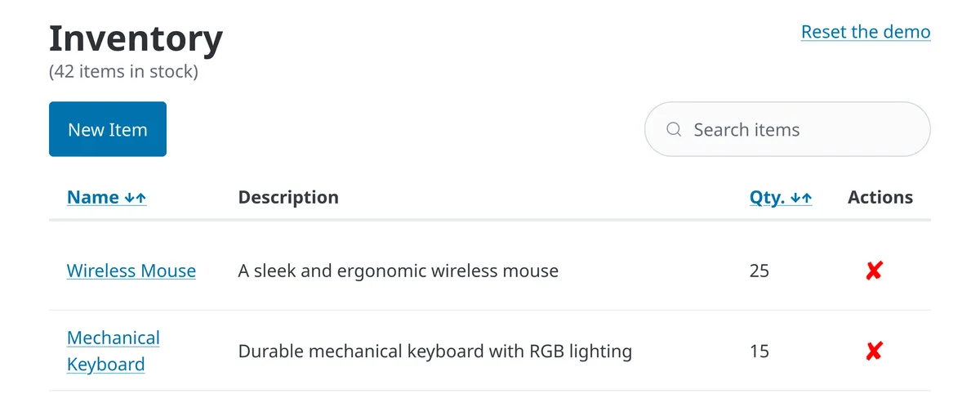
Task: Click the Actions column header
Action: point(880,197)
